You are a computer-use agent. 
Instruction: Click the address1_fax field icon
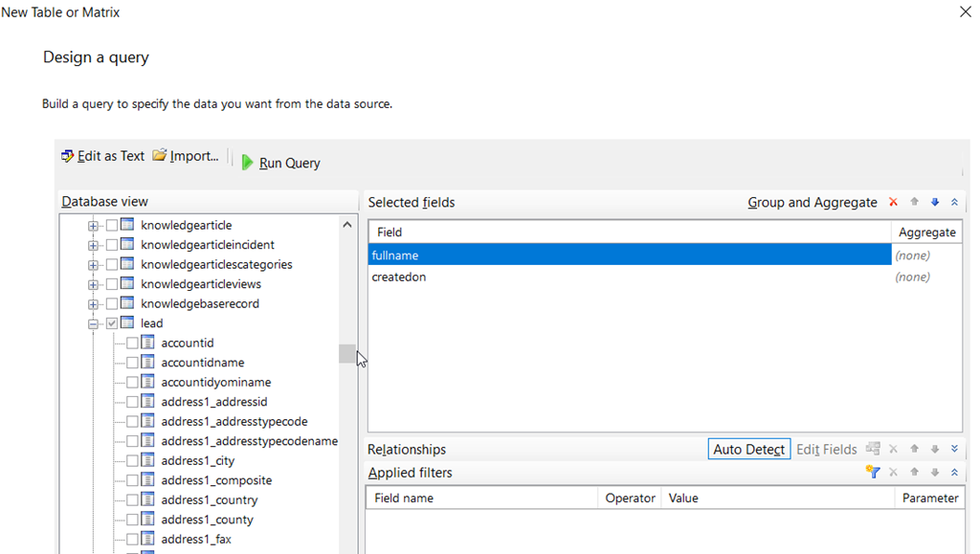tap(147, 539)
